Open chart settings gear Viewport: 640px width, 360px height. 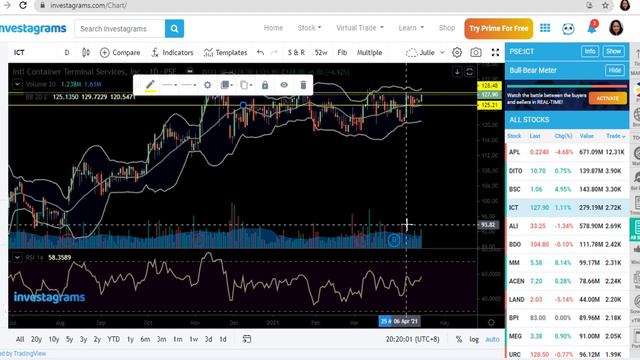(x=457, y=52)
